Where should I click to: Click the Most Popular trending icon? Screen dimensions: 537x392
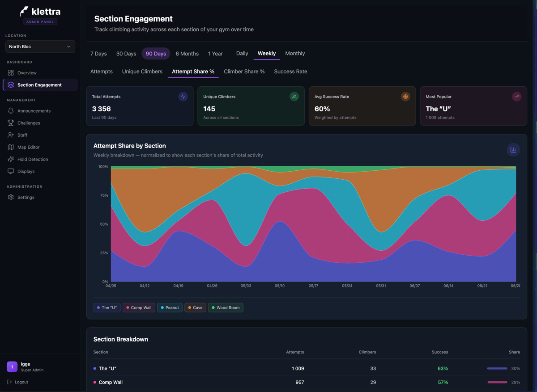pyautogui.click(x=517, y=97)
